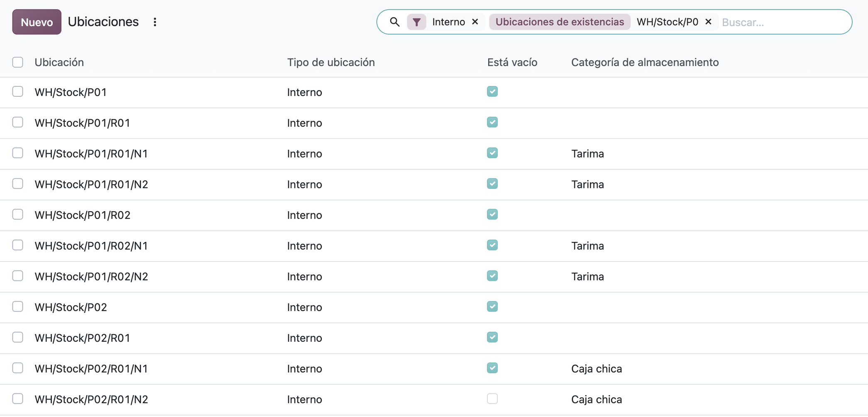
Task: Select row checkbox for WH/Stock/P01/R01/N2
Action: coord(18,183)
